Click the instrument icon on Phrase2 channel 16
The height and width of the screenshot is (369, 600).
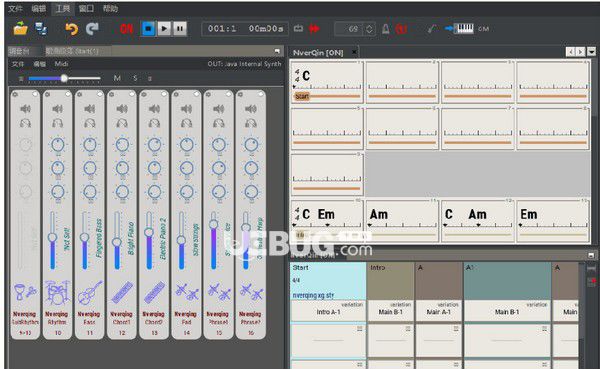(x=251, y=292)
